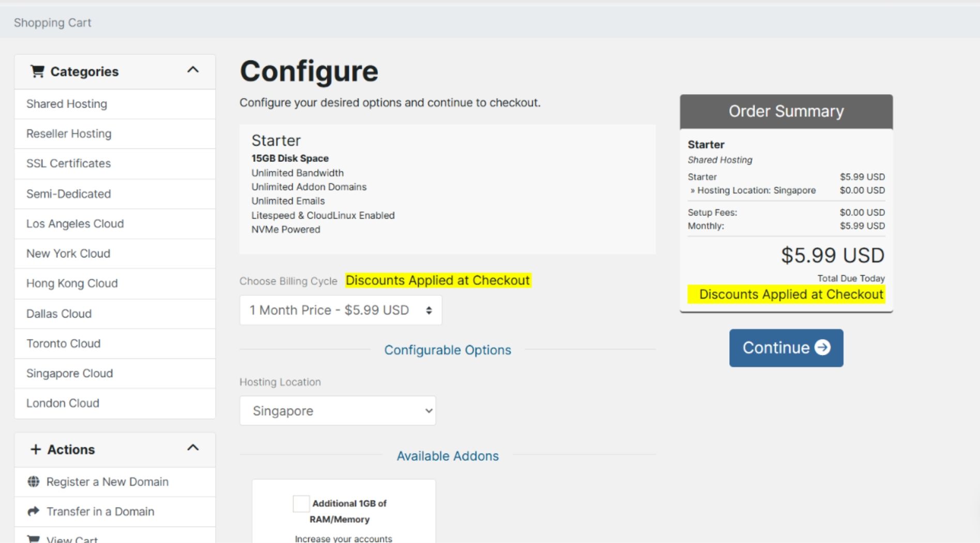Open the Hosting Location Singapore dropdown
980x543 pixels.
[x=338, y=411]
